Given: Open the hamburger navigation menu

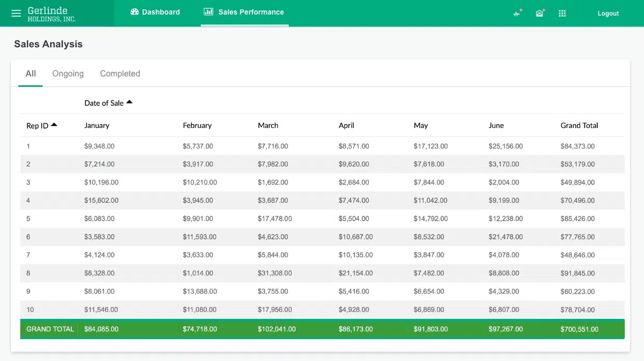Looking at the screenshot, I should [16, 13].
